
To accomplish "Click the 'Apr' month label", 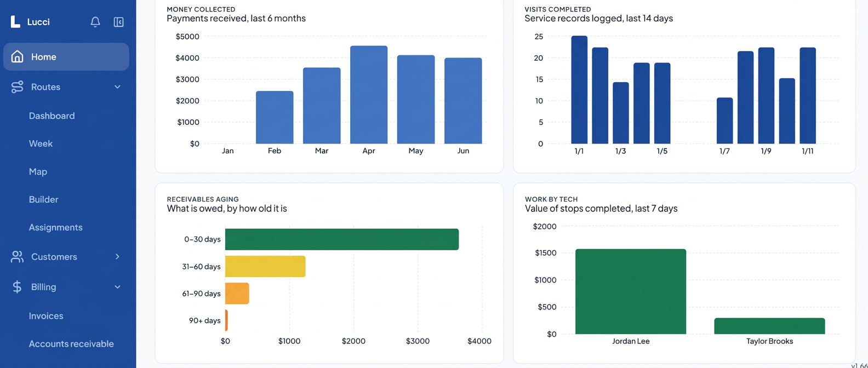I will (369, 151).
